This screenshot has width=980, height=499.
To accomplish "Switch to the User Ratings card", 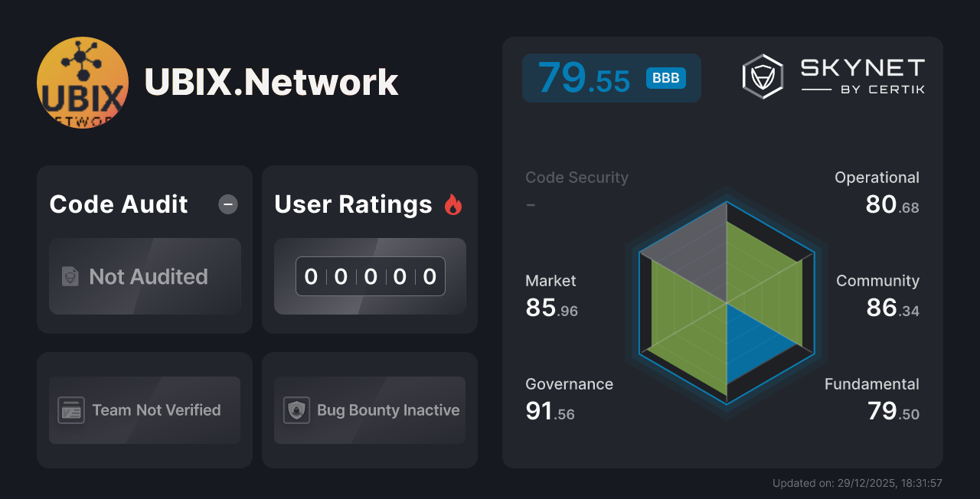I will coord(370,249).
